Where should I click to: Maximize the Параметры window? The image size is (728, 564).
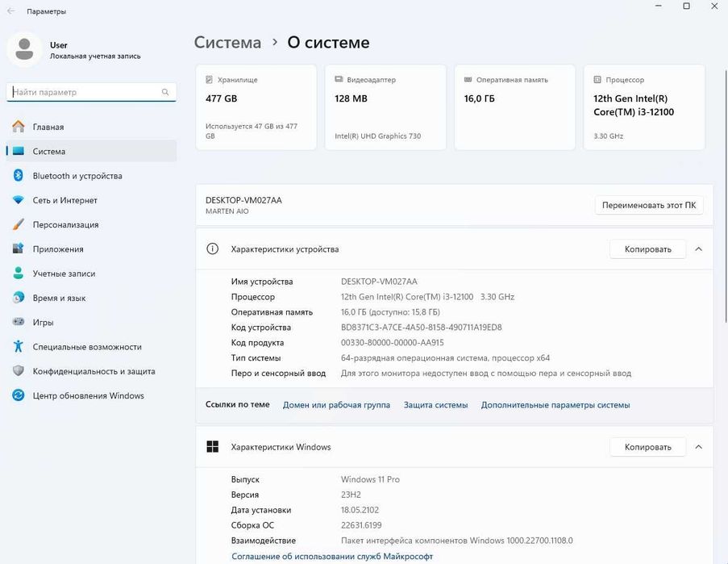point(686,6)
